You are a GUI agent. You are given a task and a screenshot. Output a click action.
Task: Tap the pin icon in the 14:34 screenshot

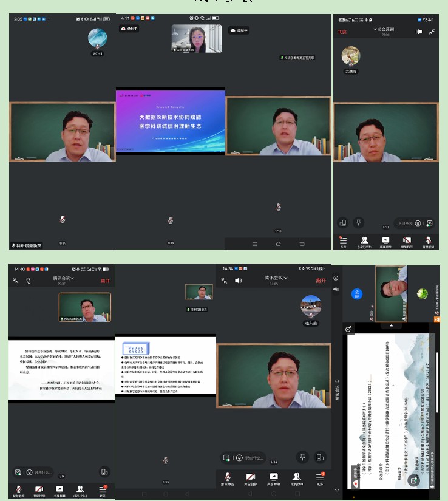click(302, 457)
